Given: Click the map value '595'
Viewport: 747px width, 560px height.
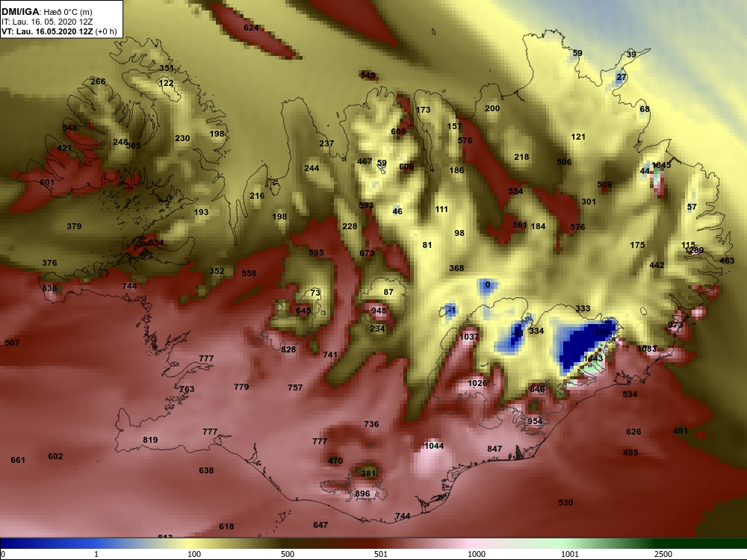Looking at the screenshot, I should click(x=316, y=253).
